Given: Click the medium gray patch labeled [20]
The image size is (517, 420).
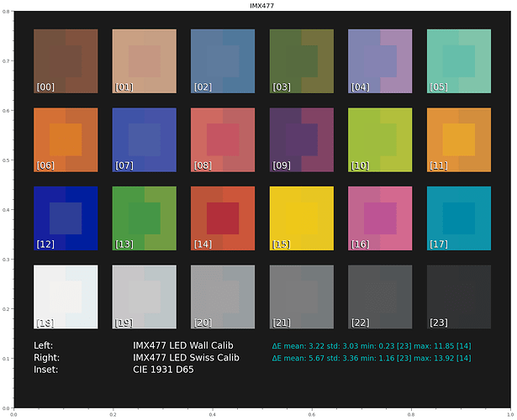Looking at the screenshot, I should [223, 297].
